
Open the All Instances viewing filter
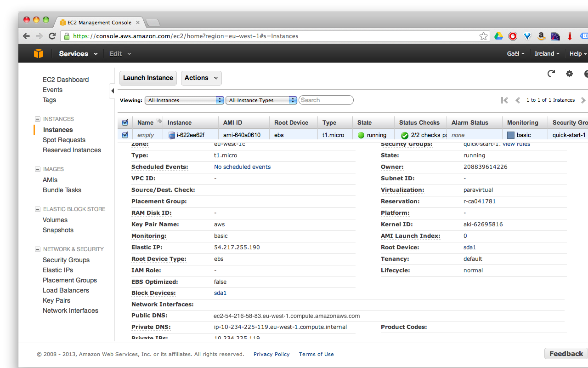pos(184,100)
